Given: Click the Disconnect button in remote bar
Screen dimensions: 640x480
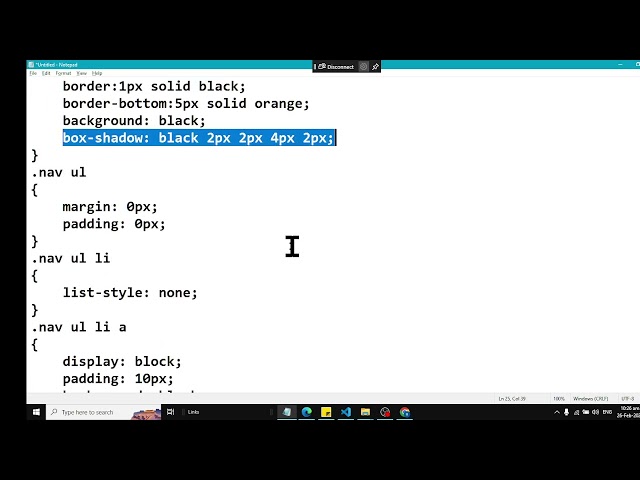Looking at the screenshot, I should tap(336, 67).
